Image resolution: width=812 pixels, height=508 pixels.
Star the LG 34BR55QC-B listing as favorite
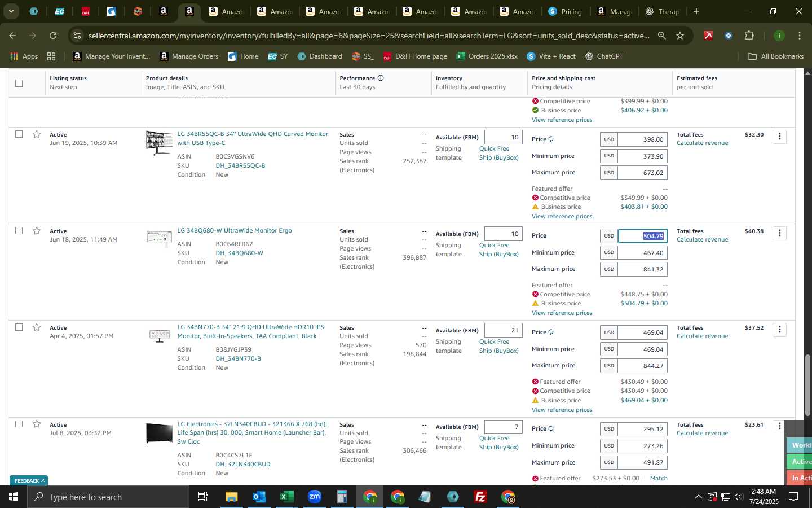pyautogui.click(x=37, y=134)
